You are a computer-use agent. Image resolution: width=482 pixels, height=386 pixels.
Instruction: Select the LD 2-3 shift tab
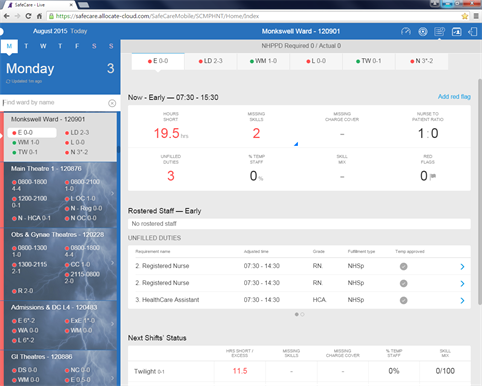click(x=211, y=61)
